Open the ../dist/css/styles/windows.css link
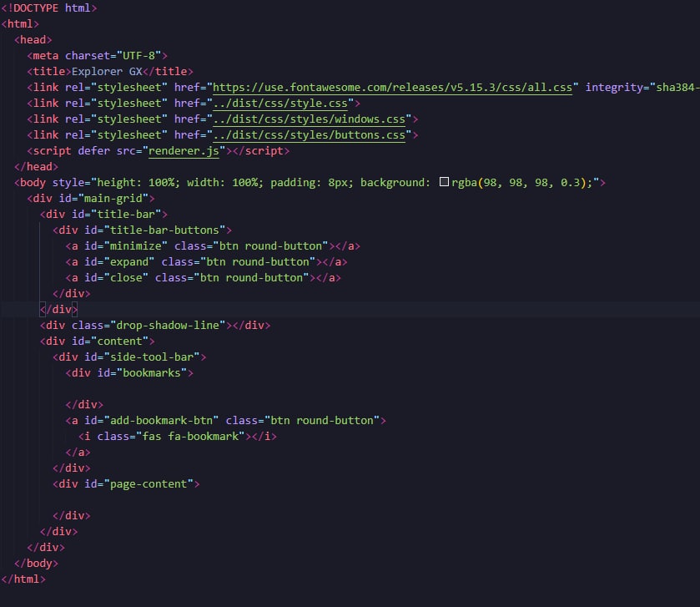700x607 pixels. [x=309, y=119]
